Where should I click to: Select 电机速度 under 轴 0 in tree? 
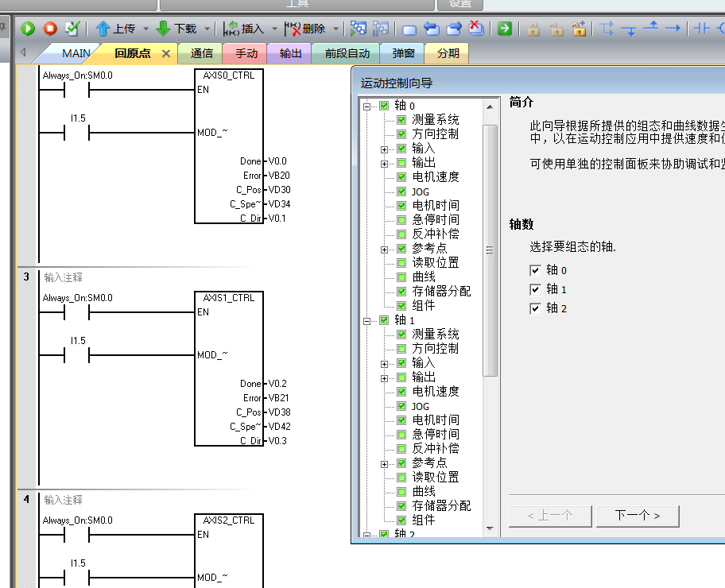point(436,176)
